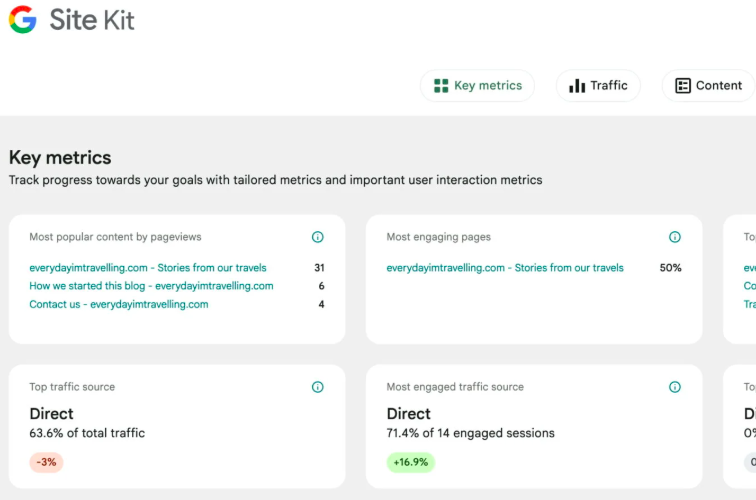
Task: Open info icon for Top traffic source
Action: point(318,387)
